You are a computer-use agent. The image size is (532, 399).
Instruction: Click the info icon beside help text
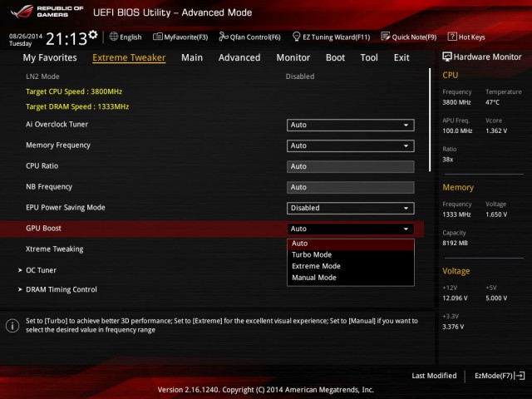point(12,326)
